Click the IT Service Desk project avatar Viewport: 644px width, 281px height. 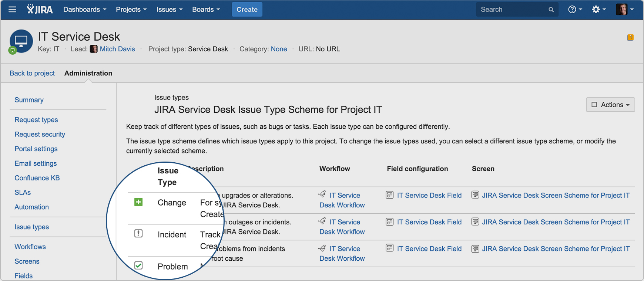(x=21, y=41)
